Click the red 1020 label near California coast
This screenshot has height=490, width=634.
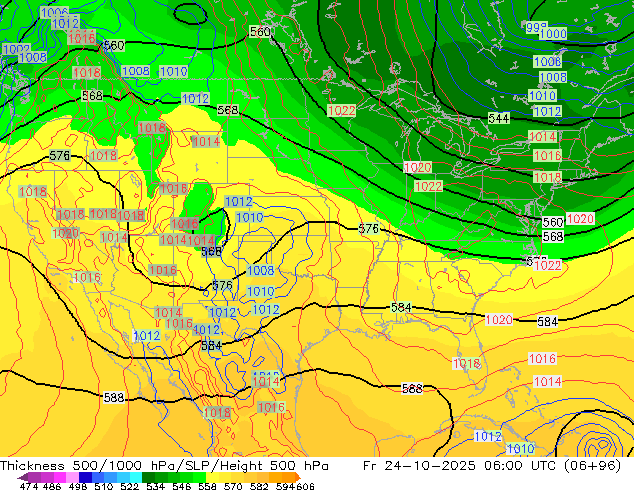click(x=66, y=233)
